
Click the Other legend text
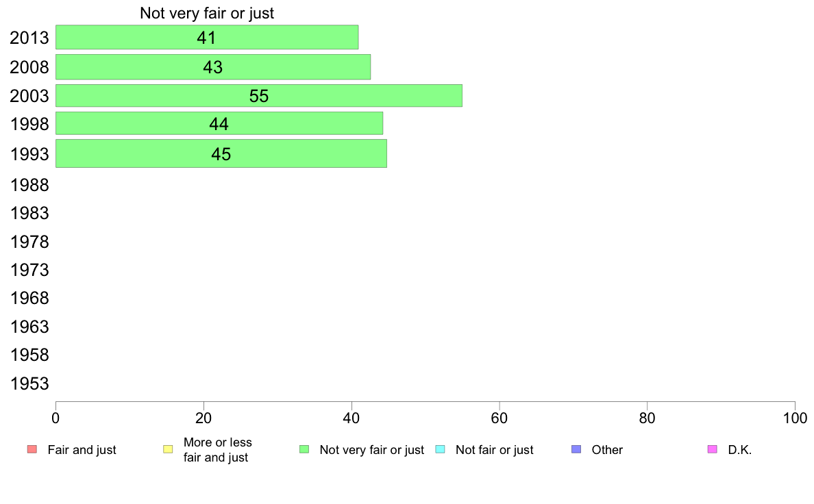pyautogui.click(x=607, y=449)
